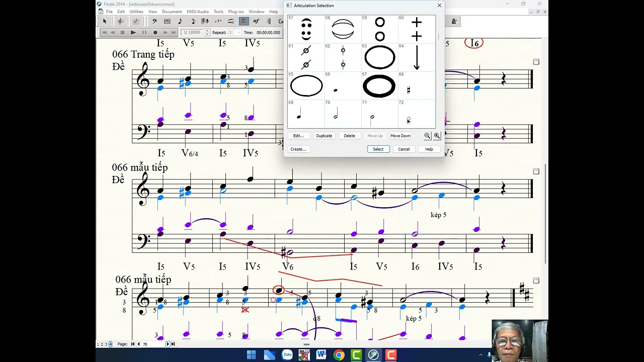Open the Window menu
This screenshot has width=644, height=362.
(257, 12)
